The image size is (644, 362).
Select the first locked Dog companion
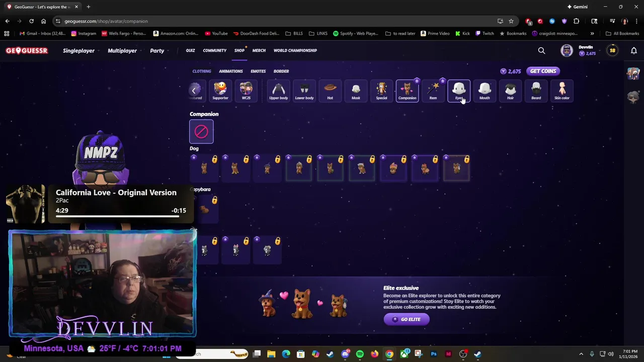click(x=204, y=168)
